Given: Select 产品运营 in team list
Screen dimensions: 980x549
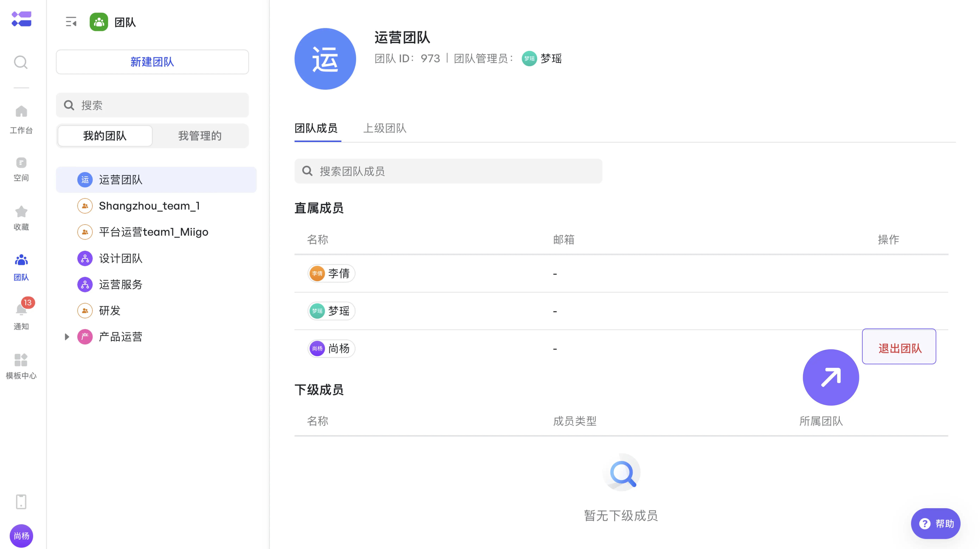Looking at the screenshot, I should (156, 337).
